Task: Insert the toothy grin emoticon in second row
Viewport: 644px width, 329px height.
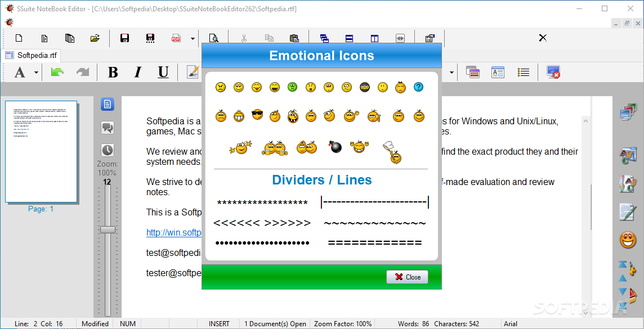Action: pos(239,116)
